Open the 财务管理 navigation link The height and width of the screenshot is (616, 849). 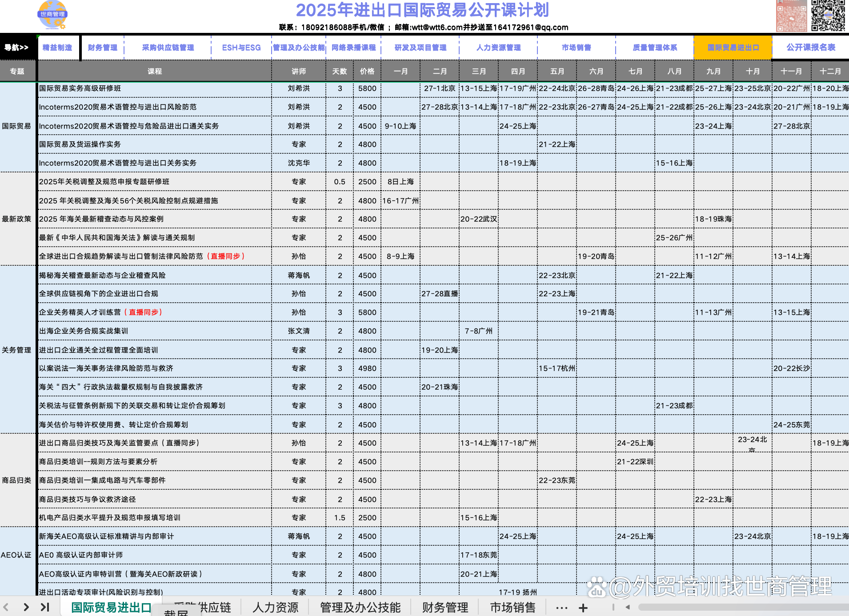102,48
